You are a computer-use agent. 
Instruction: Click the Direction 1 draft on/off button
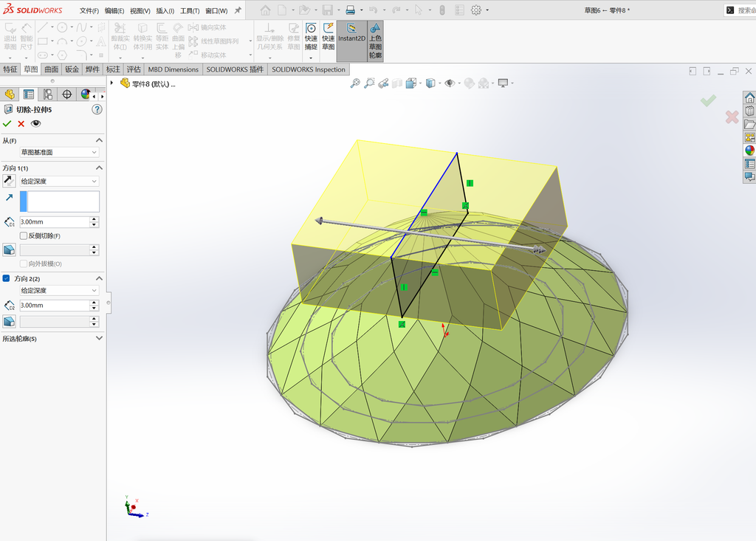9,249
